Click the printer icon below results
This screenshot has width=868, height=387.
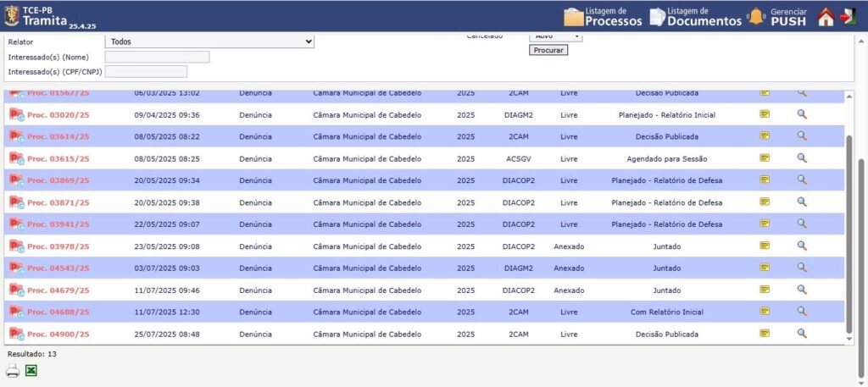[x=13, y=370]
